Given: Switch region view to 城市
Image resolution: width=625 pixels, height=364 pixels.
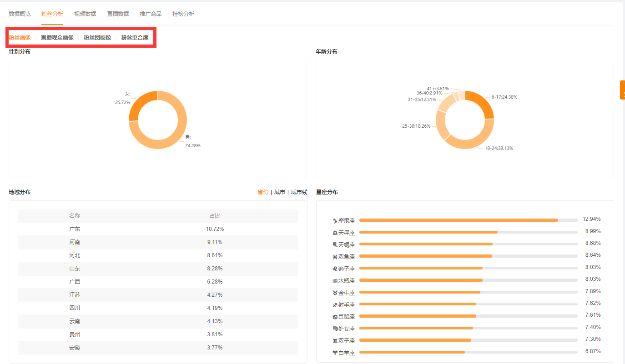Looking at the screenshot, I should [280, 192].
